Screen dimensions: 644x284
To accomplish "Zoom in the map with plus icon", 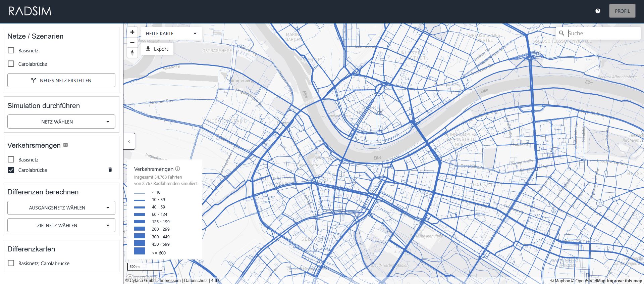I will pos(132,32).
